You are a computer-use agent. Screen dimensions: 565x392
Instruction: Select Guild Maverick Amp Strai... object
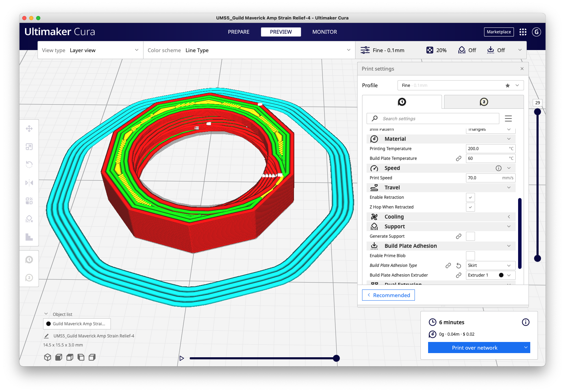pos(77,324)
